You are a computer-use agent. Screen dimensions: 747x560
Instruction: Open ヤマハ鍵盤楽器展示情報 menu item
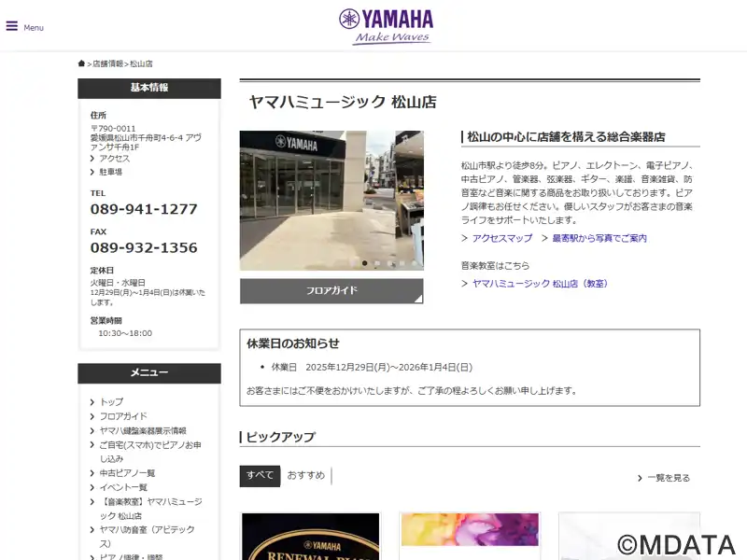point(142,431)
